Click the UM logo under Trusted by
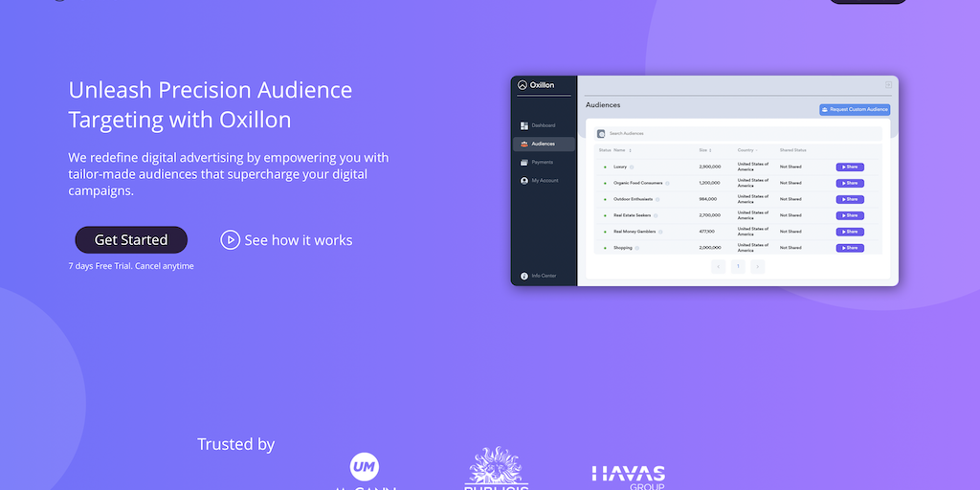The width and height of the screenshot is (980, 490). click(365, 467)
